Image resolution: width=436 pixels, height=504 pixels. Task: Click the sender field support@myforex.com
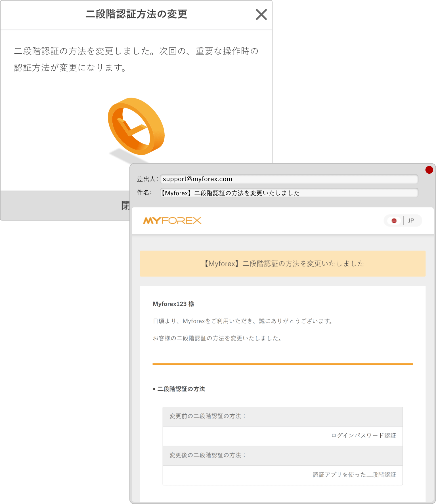(x=289, y=179)
